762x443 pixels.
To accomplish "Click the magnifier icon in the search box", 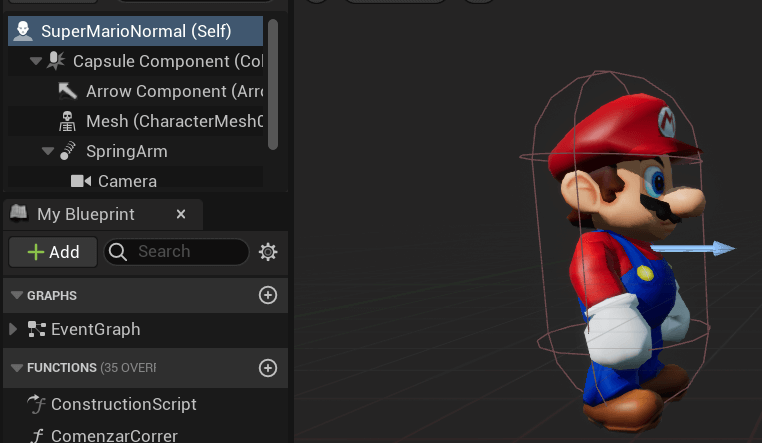I will click(x=118, y=252).
